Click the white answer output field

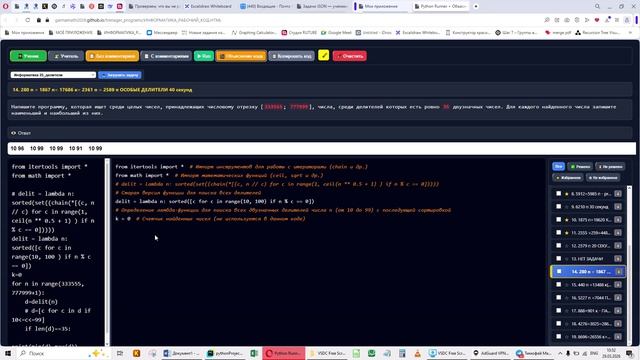[x=322, y=149]
